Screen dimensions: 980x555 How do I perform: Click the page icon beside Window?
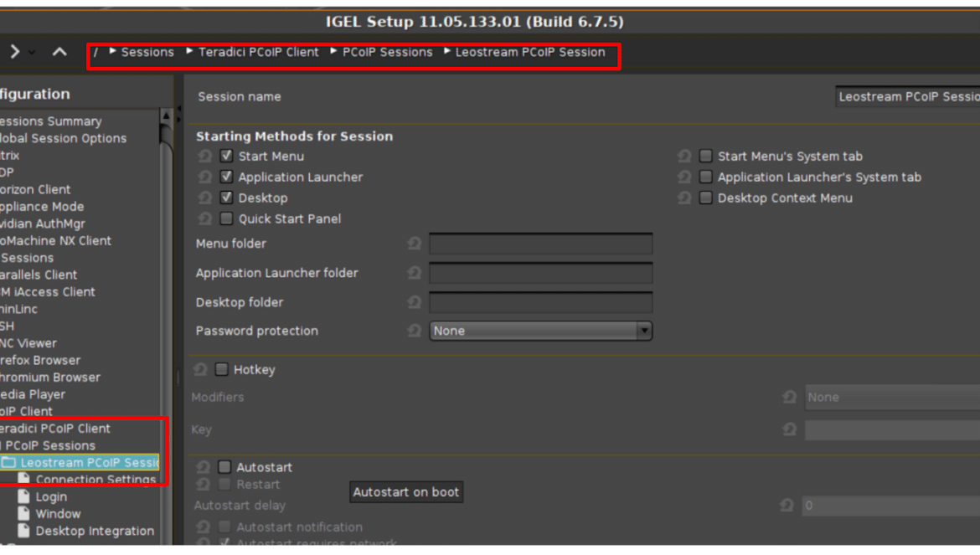point(23,514)
